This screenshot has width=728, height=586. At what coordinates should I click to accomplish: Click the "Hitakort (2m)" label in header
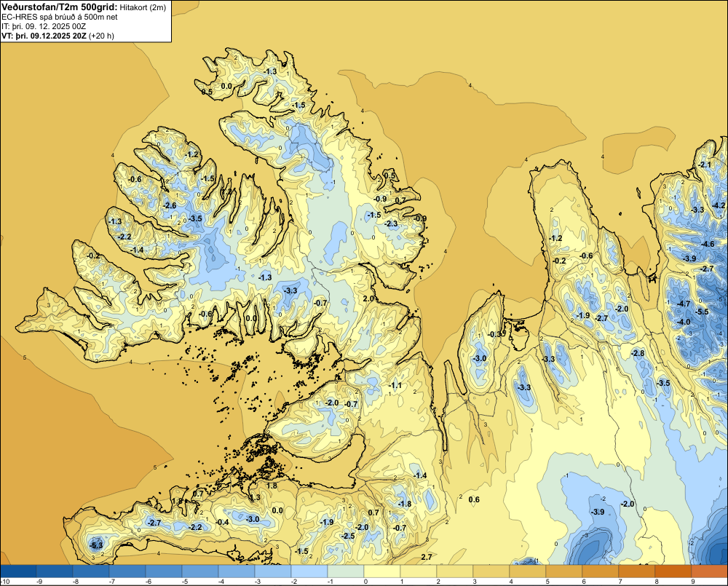143,7
